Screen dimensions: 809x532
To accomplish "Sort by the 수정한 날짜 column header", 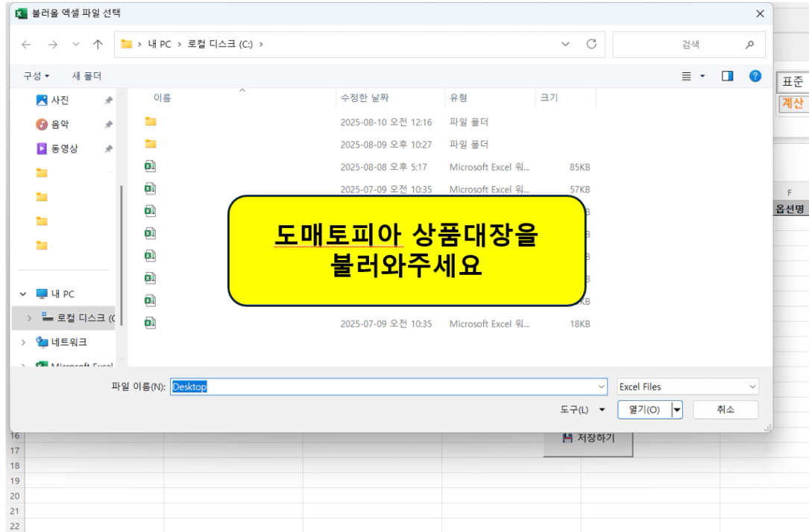I will coord(365,98).
